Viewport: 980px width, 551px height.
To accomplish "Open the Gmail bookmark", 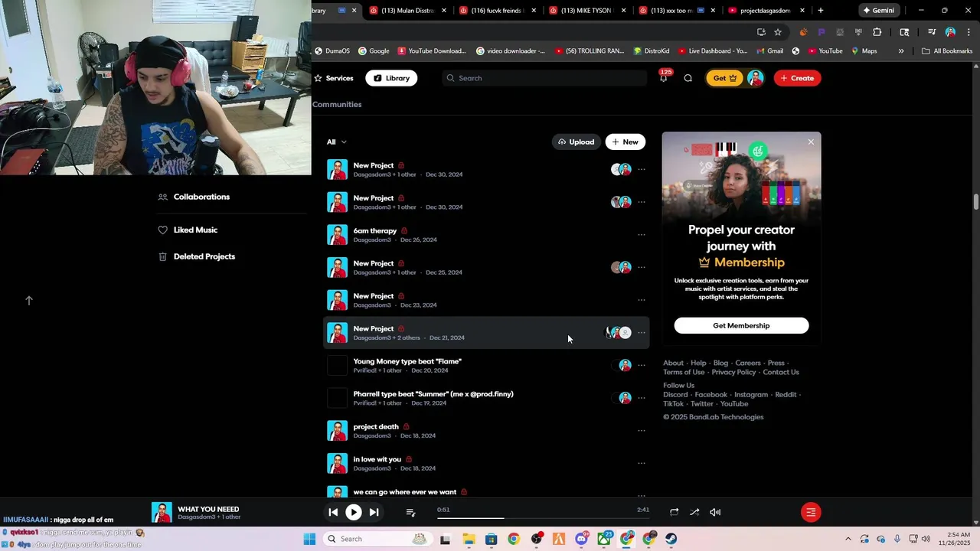I will (x=769, y=51).
